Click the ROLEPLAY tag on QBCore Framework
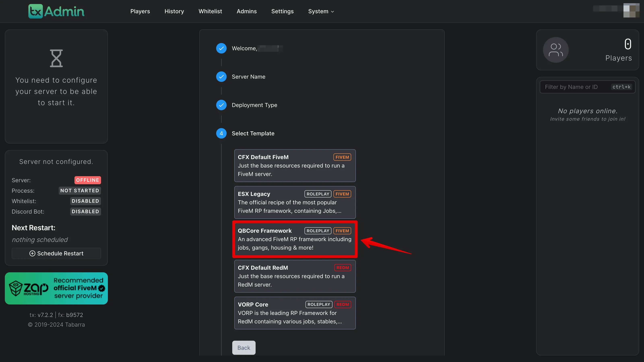Image resolution: width=644 pixels, height=362 pixels. (318, 231)
